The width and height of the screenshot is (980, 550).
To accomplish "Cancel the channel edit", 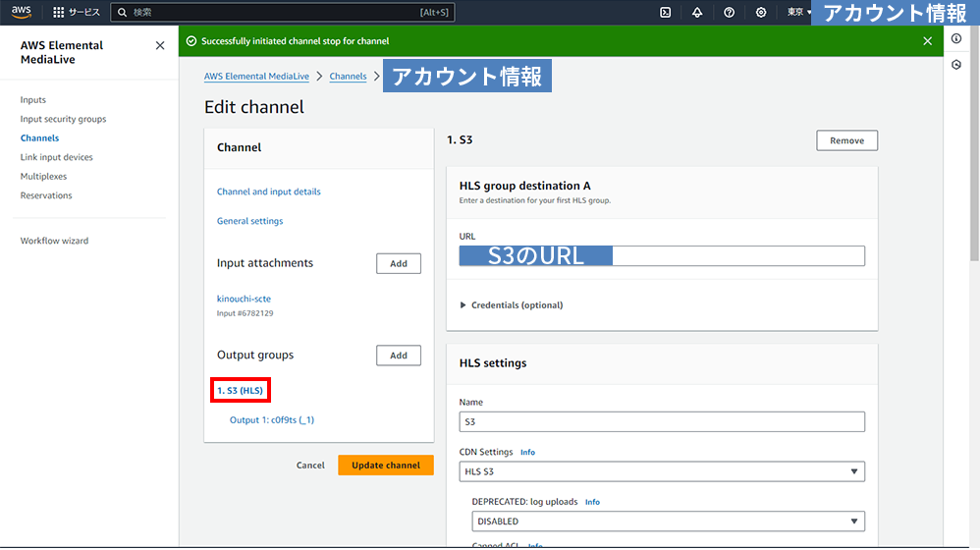I will 310,465.
